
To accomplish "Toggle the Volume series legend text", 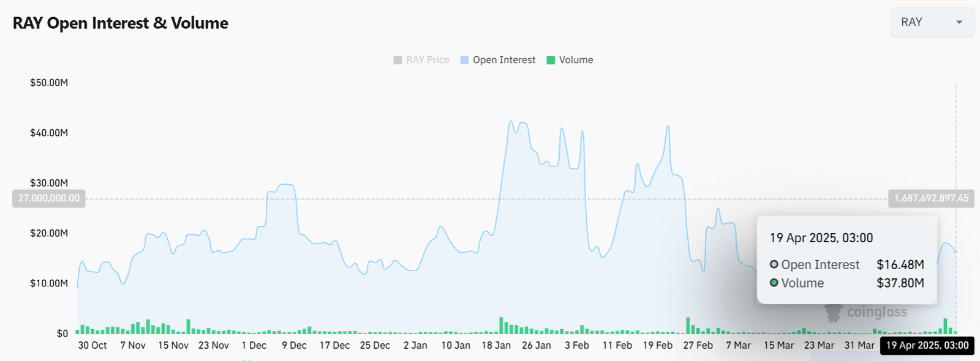I will pyautogui.click(x=576, y=60).
